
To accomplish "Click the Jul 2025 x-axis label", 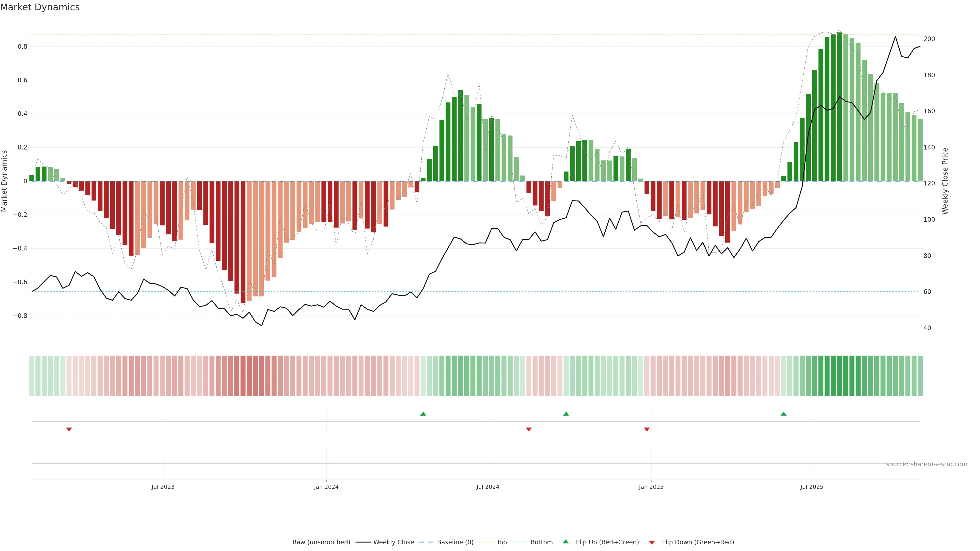I will [812, 487].
